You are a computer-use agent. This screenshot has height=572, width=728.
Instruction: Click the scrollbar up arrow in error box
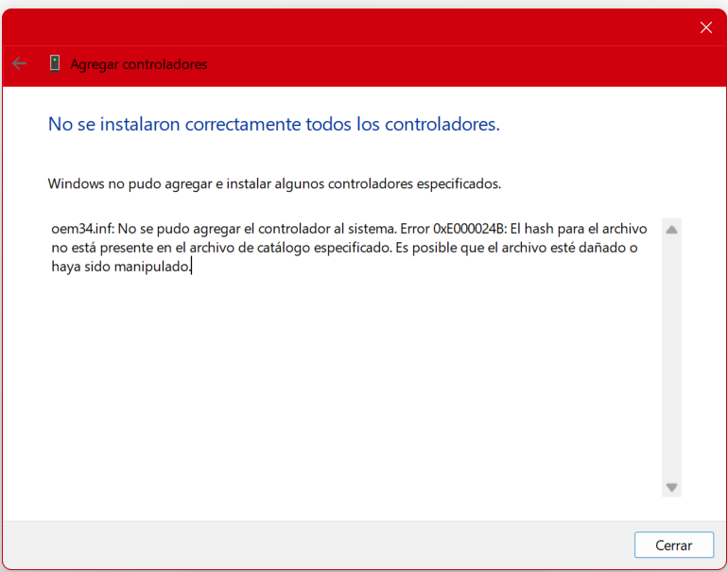(671, 230)
